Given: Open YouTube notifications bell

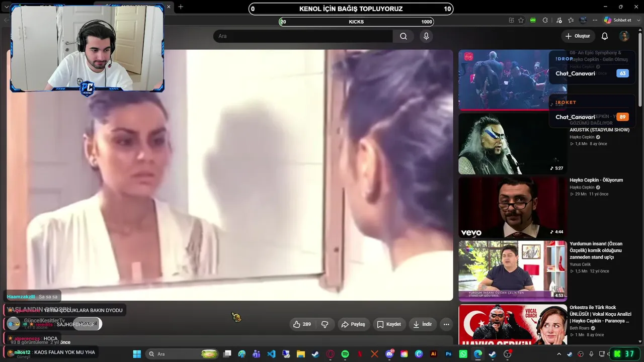Looking at the screenshot, I should [x=605, y=36].
